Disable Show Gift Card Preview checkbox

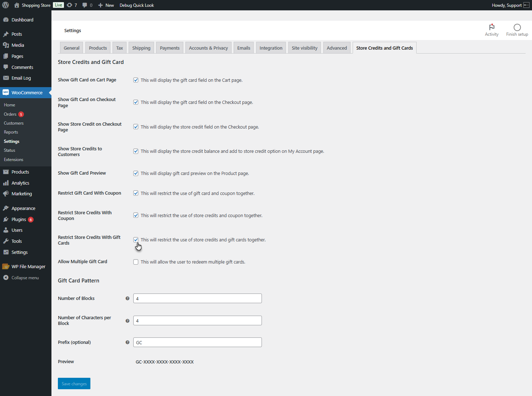136,173
